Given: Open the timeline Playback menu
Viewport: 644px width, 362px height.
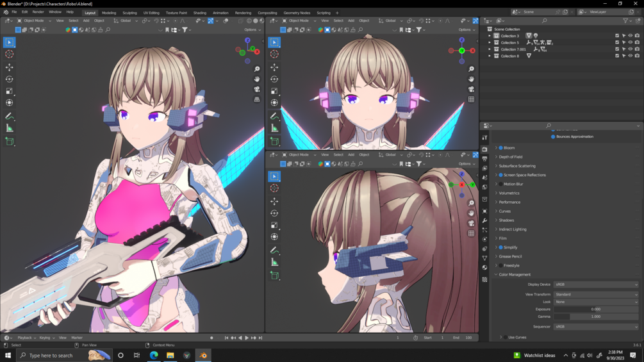Looking at the screenshot, I should tap(26, 338).
